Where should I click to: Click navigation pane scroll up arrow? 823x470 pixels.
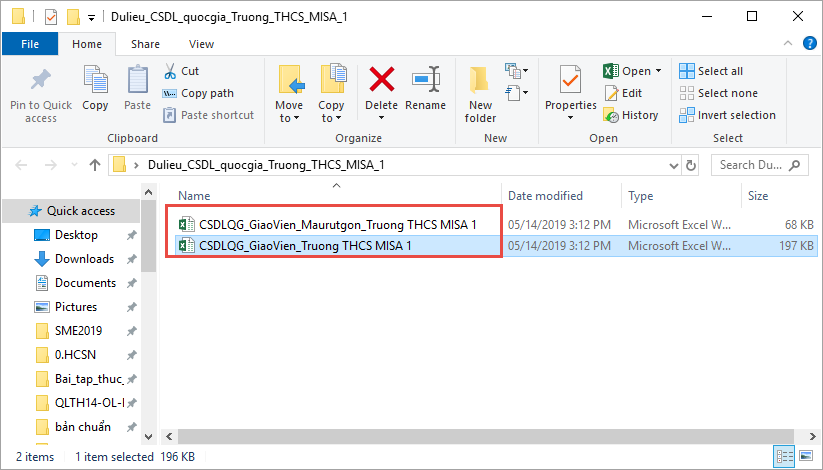pyautogui.click(x=149, y=193)
